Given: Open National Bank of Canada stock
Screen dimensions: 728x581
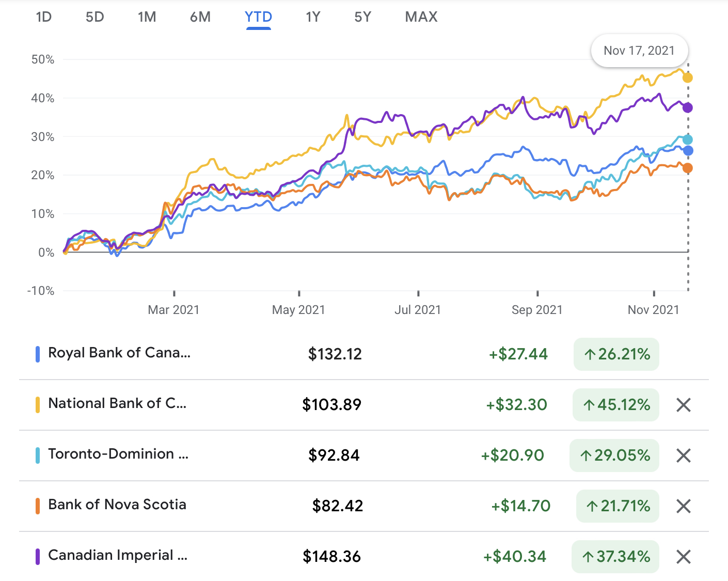Looking at the screenshot, I should point(117,403).
